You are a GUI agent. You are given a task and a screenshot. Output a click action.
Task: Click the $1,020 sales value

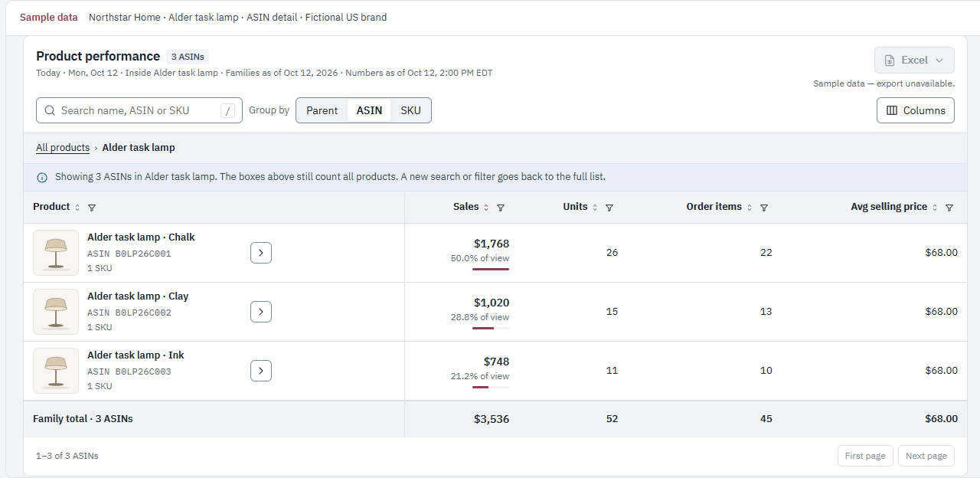[492, 303]
